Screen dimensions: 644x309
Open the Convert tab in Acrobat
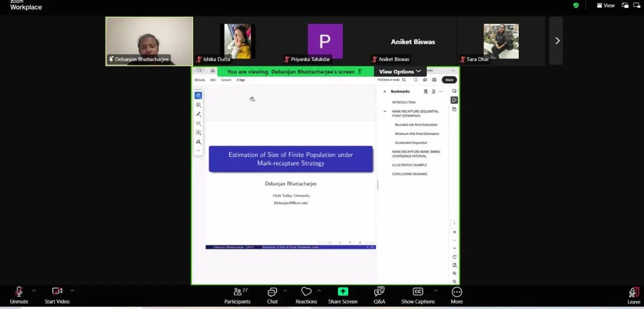226,80
